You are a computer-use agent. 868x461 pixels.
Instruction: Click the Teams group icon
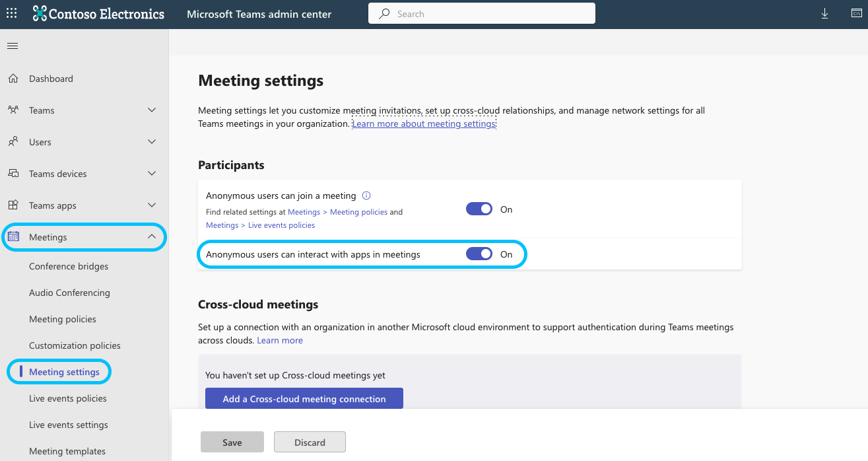coord(13,110)
